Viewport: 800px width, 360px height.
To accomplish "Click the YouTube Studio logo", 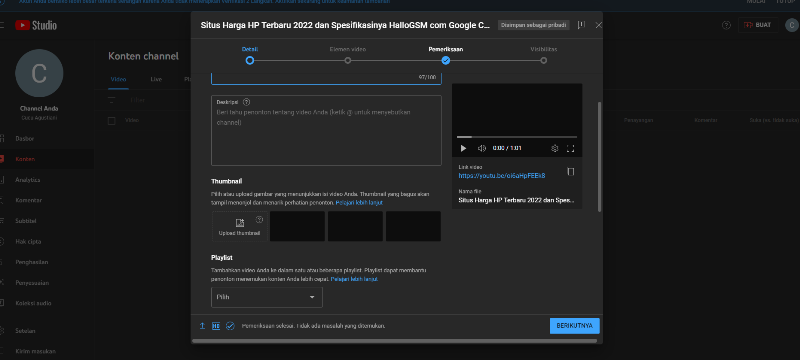I will [x=36, y=25].
